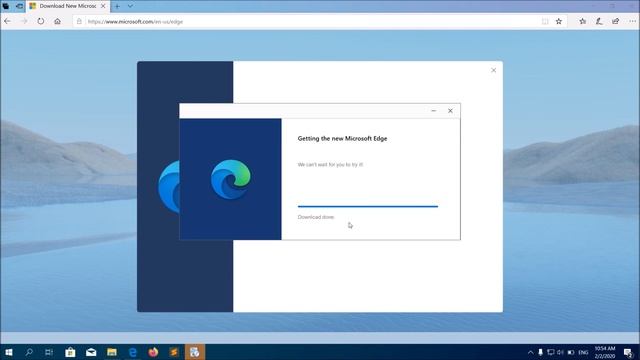Click the microphone tray icon

(540, 352)
